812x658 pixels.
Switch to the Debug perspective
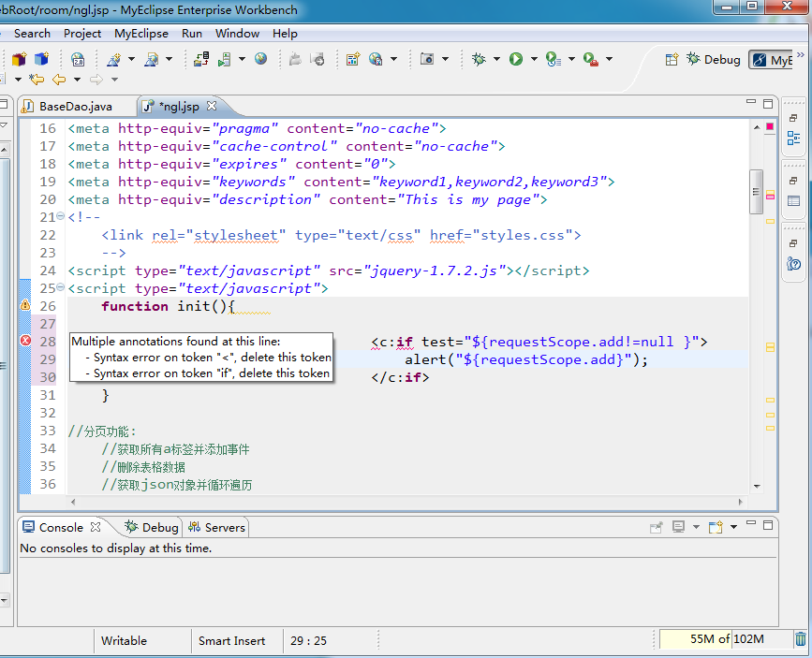coord(714,60)
